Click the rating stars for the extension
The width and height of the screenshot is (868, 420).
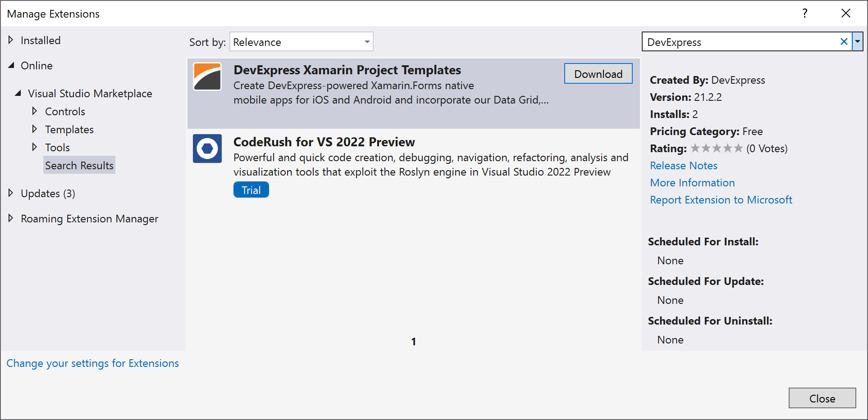click(x=716, y=149)
